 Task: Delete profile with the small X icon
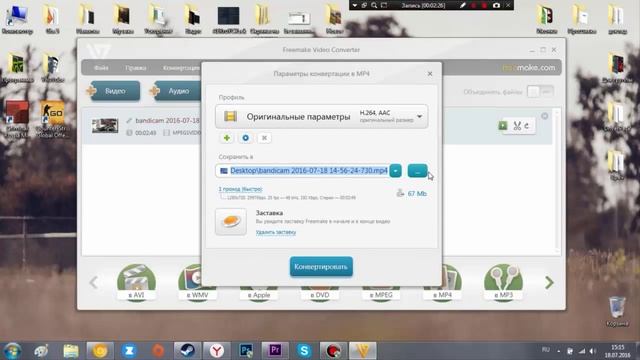point(264,138)
